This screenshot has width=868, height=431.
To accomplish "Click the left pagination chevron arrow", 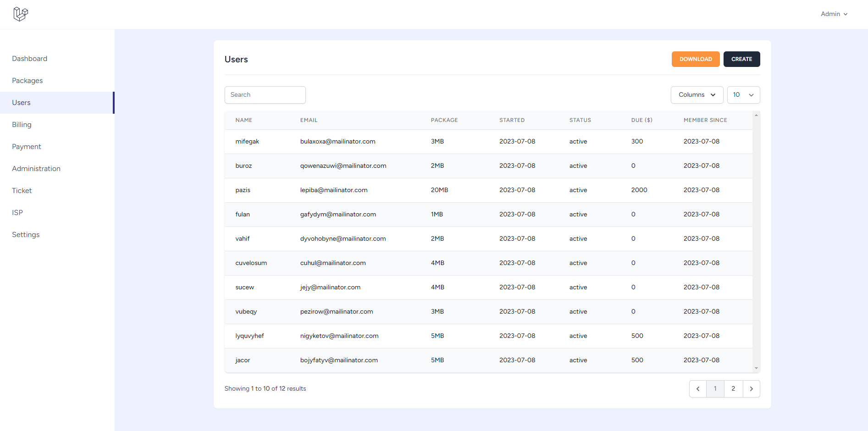I will [697, 388].
